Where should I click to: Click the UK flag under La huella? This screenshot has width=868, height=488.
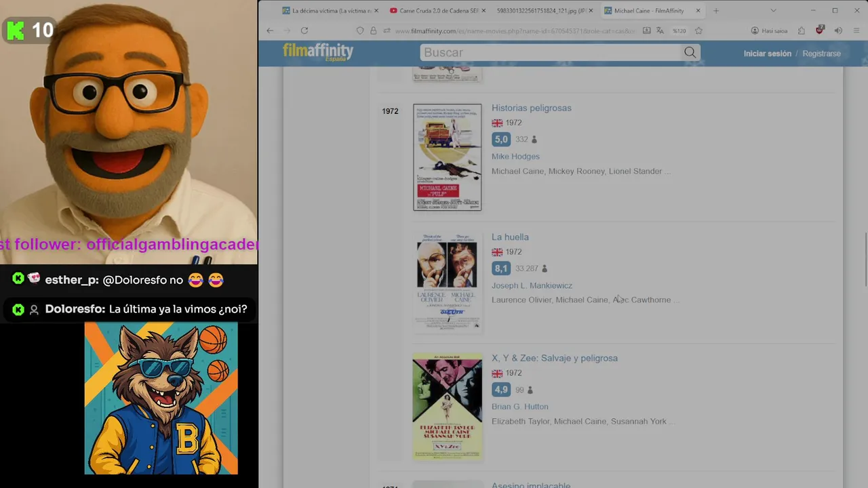tap(497, 251)
